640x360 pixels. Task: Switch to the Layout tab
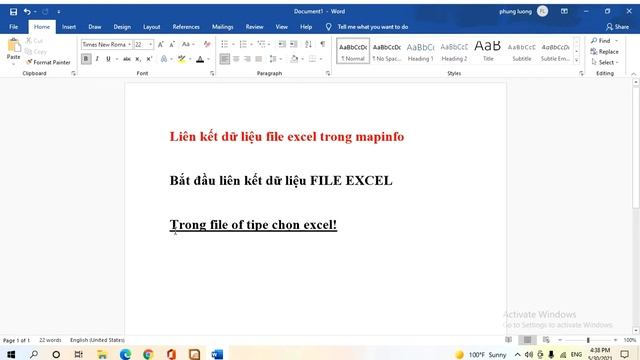tap(151, 27)
